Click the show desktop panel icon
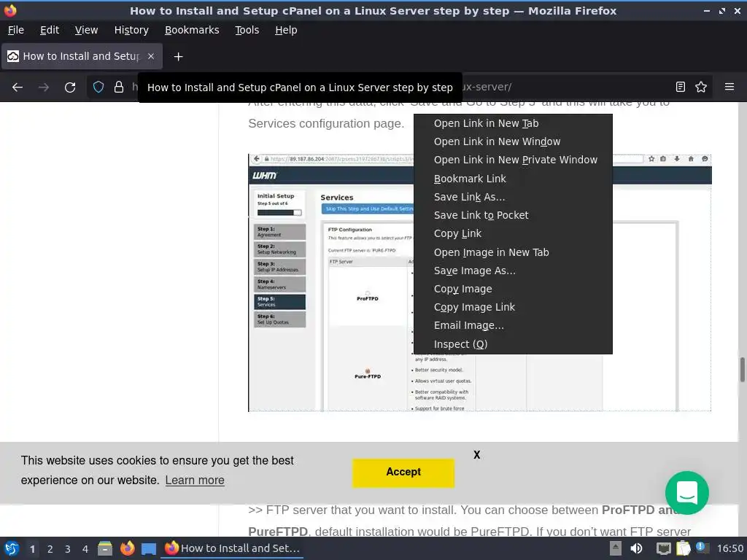The height and width of the screenshot is (560, 747). pos(149,548)
